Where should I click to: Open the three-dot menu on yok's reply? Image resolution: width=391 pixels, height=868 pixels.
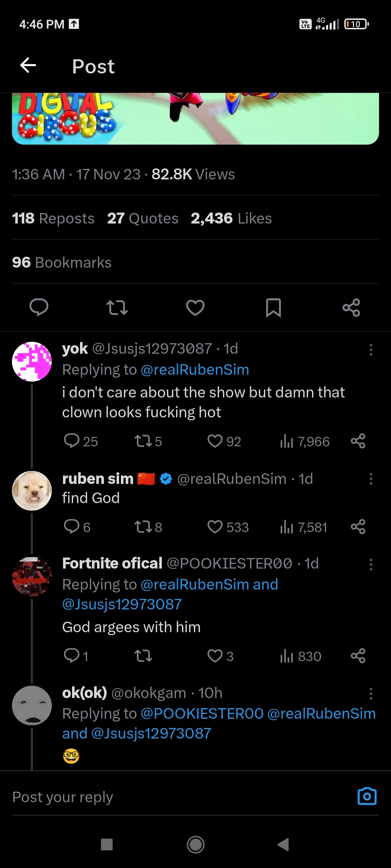(x=371, y=349)
